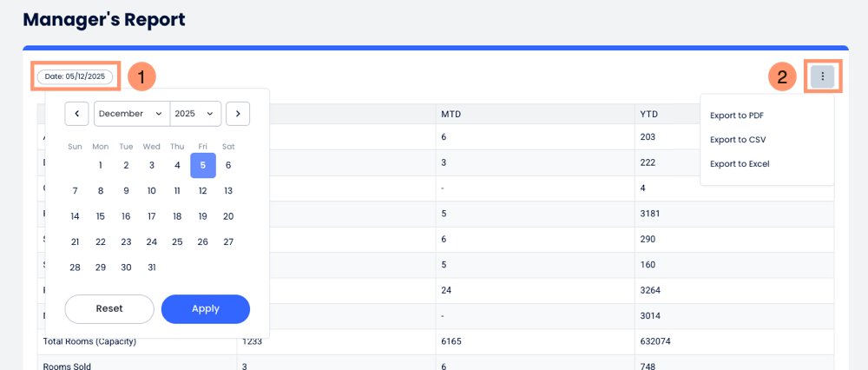This screenshot has height=370, width=868.
Task: Choose date 12 in the calendar
Action: (x=203, y=191)
